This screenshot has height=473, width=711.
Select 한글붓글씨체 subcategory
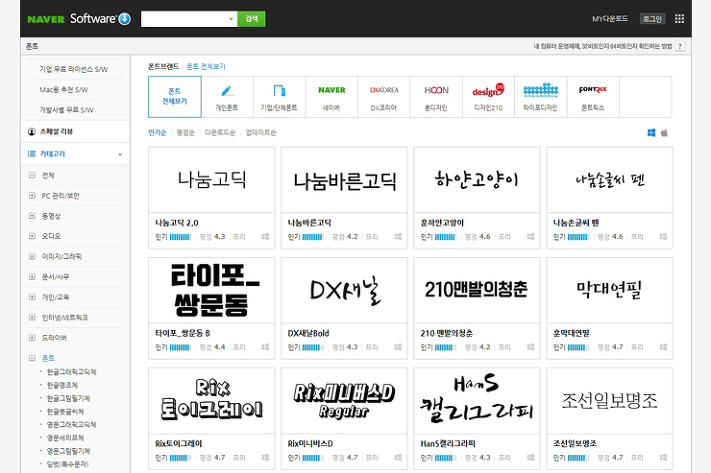pyautogui.click(x=65, y=411)
